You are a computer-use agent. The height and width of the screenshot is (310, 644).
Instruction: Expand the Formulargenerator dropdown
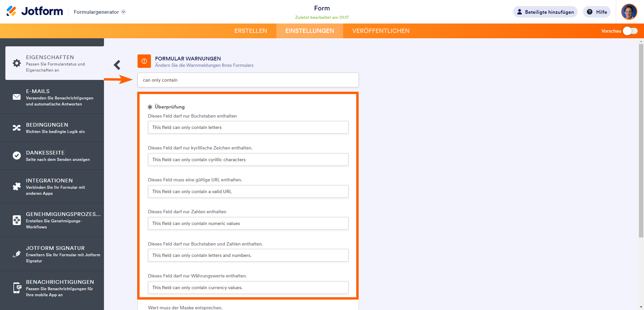point(123,12)
